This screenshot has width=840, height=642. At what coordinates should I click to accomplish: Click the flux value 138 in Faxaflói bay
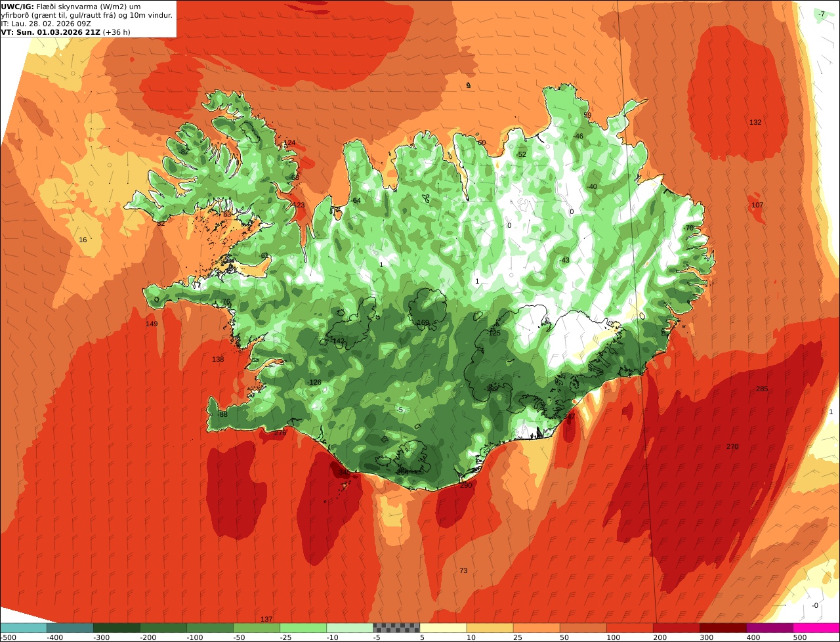(218, 359)
